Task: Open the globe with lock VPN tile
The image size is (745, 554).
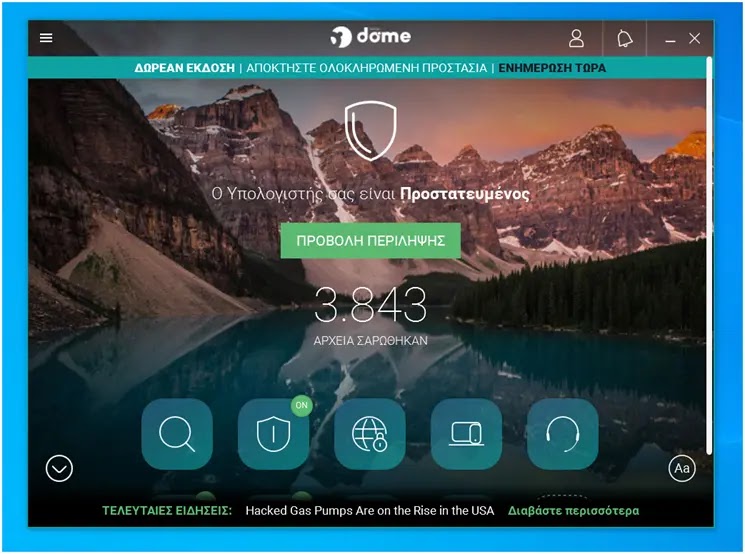Action: tap(370, 434)
